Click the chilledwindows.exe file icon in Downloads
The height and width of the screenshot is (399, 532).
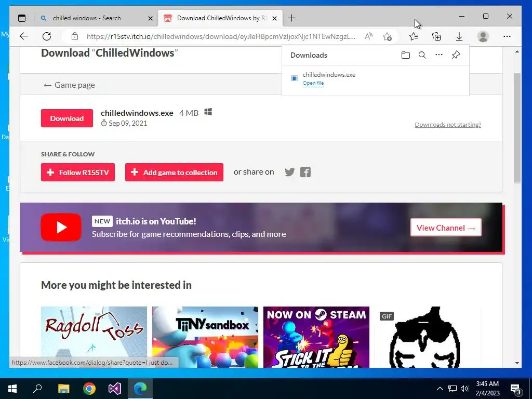click(x=295, y=78)
